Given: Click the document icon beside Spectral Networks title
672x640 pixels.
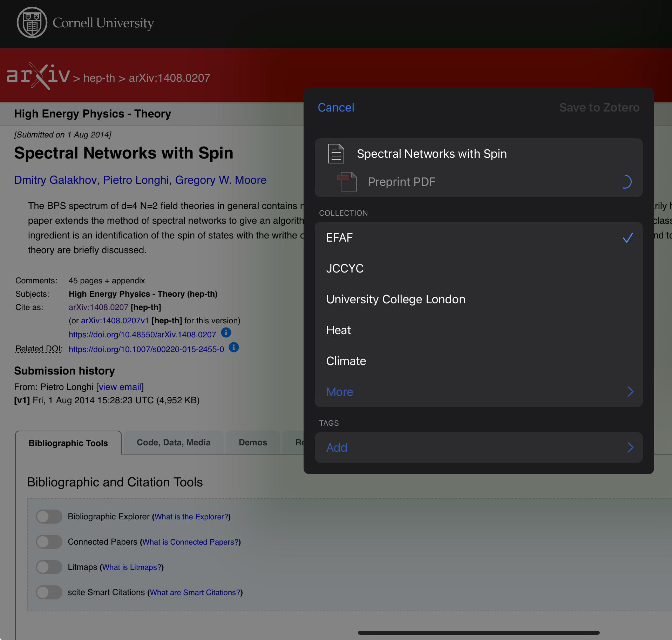Looking at the screenshot, I should [336, 154].
